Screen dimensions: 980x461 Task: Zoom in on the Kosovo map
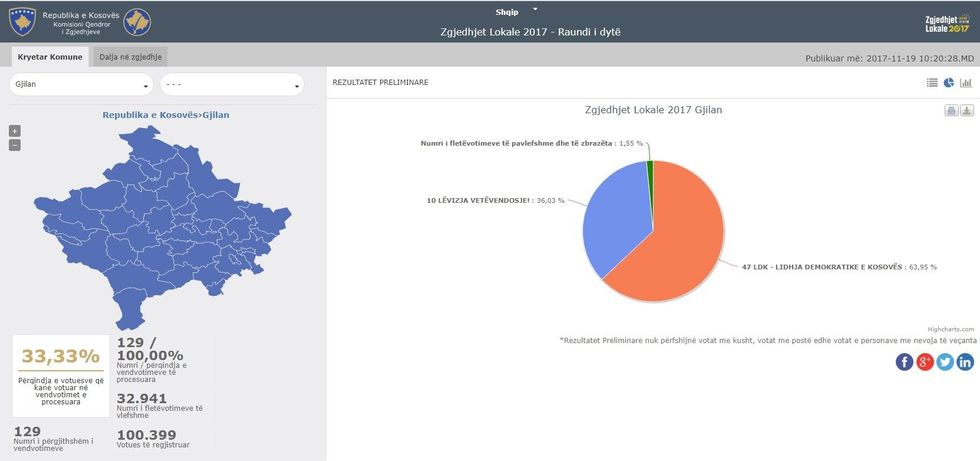coord(14,131)
